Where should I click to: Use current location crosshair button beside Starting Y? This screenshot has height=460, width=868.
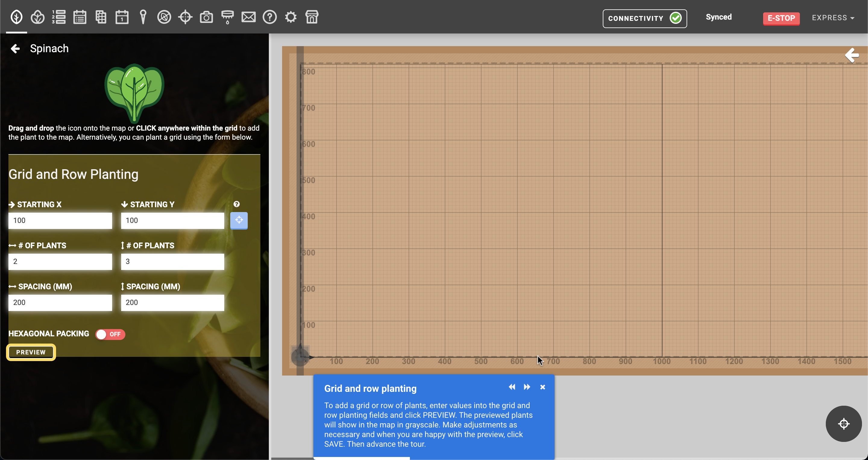239,220
